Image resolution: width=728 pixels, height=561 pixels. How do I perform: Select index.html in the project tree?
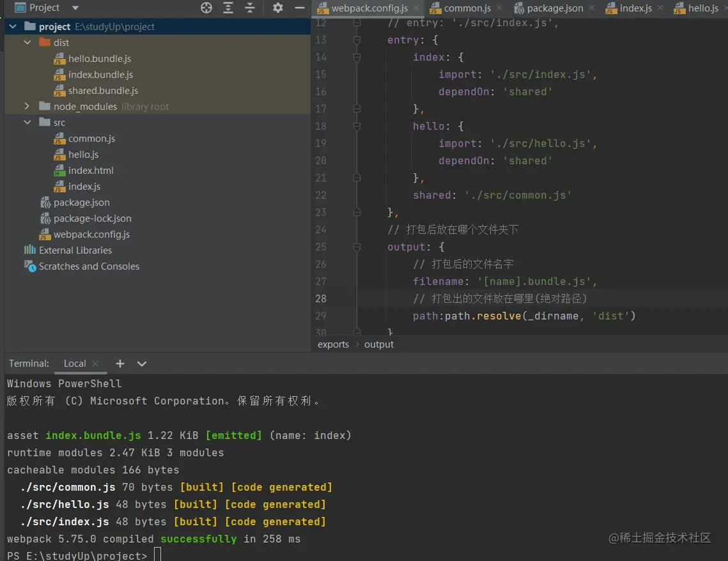[x=91, y=171]
